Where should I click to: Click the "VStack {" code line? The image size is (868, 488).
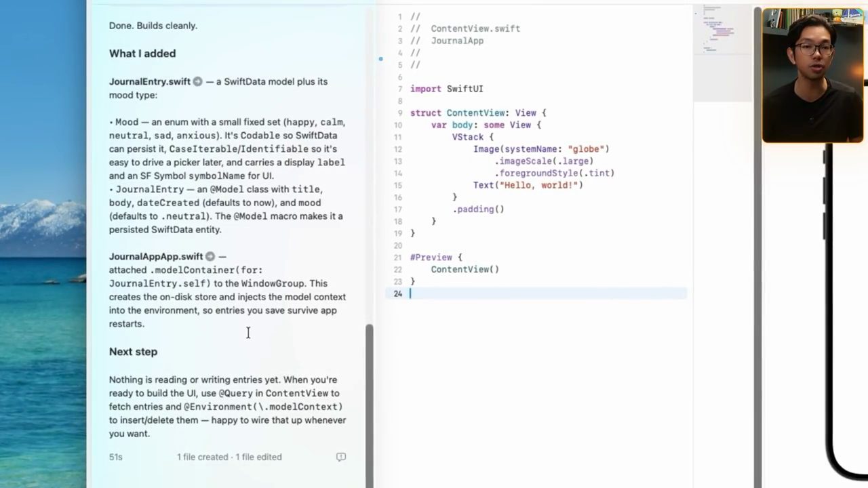tap(473, 137)
